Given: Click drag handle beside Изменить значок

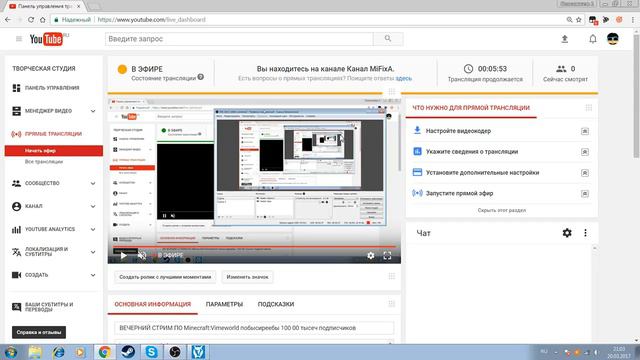Looking at the screenshot, I should [391, 276].
